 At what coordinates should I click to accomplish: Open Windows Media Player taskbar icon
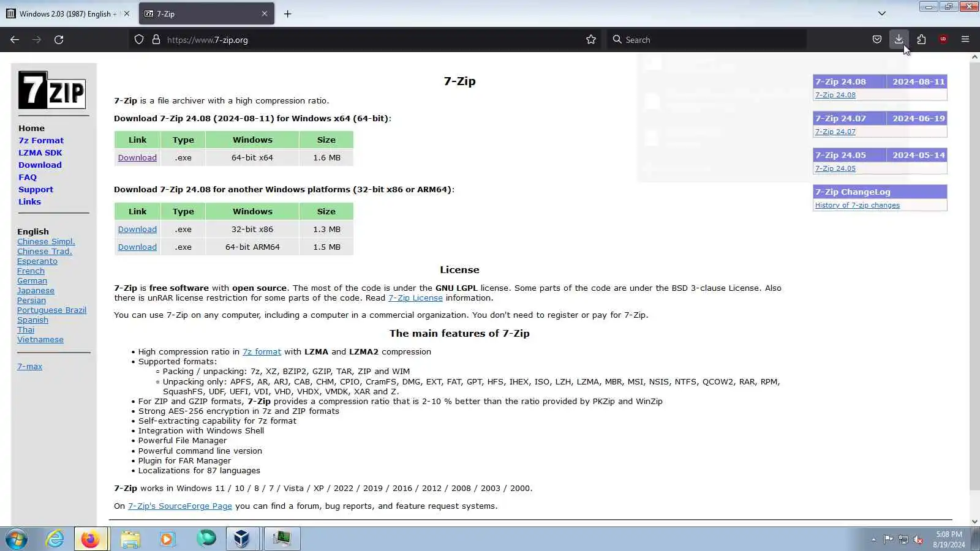tap(167, 539)
